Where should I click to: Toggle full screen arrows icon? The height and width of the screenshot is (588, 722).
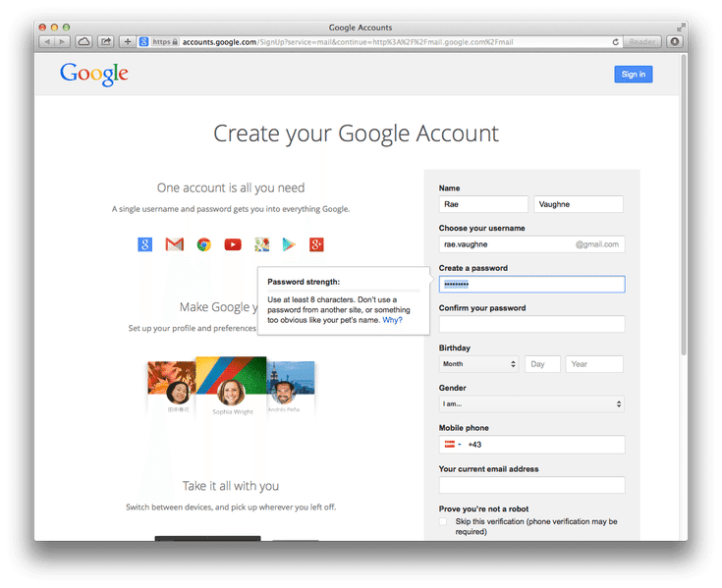click(681, 27)
